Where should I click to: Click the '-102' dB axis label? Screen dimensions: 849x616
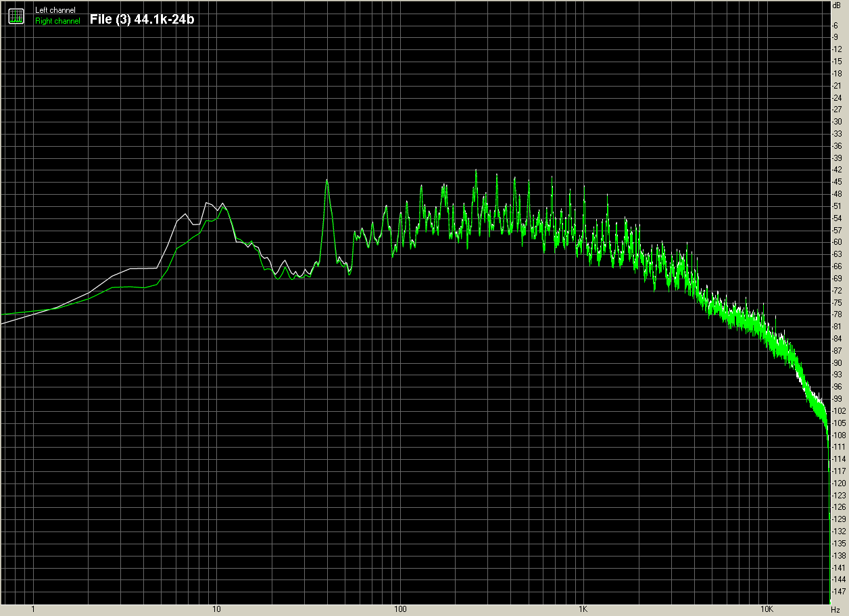pos(839,411)
